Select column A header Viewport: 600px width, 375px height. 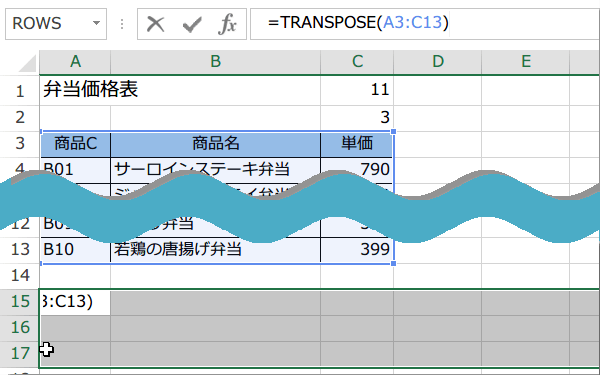(x=75, y=61)
